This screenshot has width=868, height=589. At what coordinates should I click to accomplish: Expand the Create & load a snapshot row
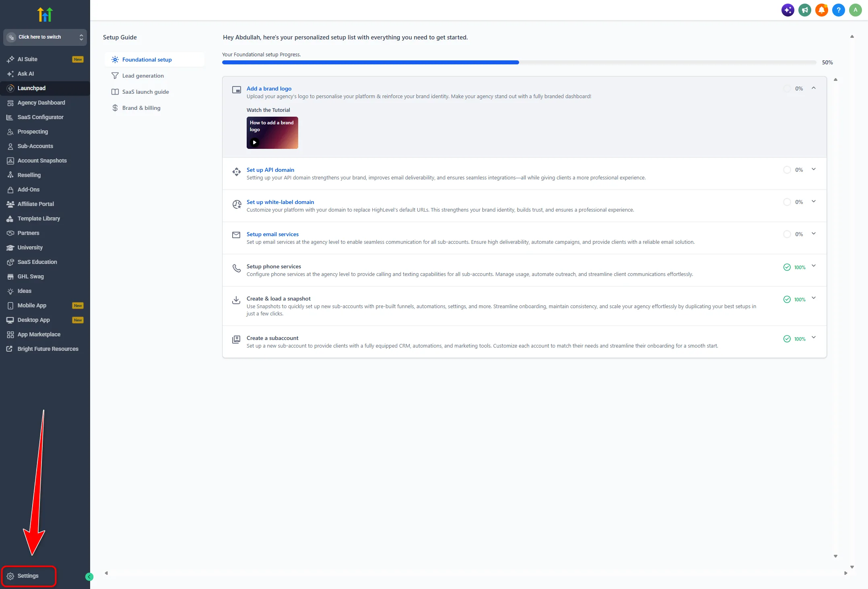[x=814, y=298]
